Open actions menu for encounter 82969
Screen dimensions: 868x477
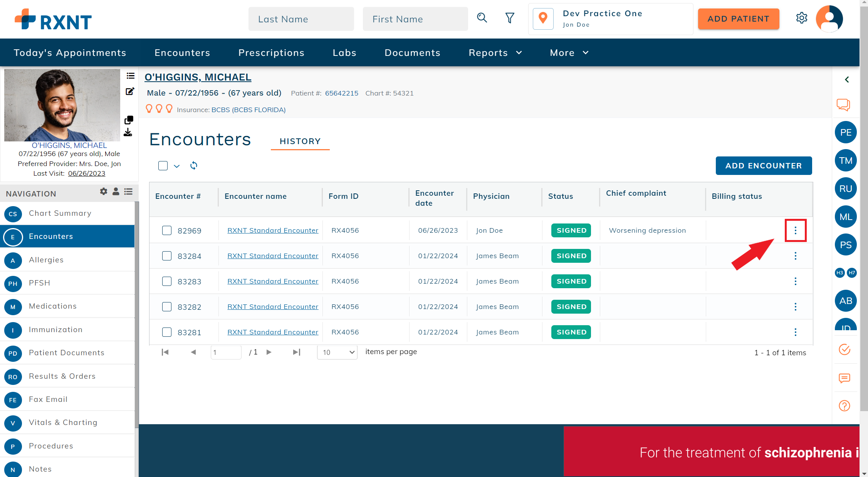click(x=796, y=230)
